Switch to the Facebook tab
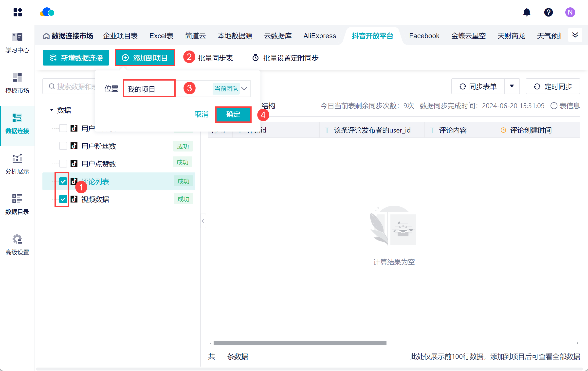Screen dimensions: 588x371 pyautogui.click(x=424, y=36)
